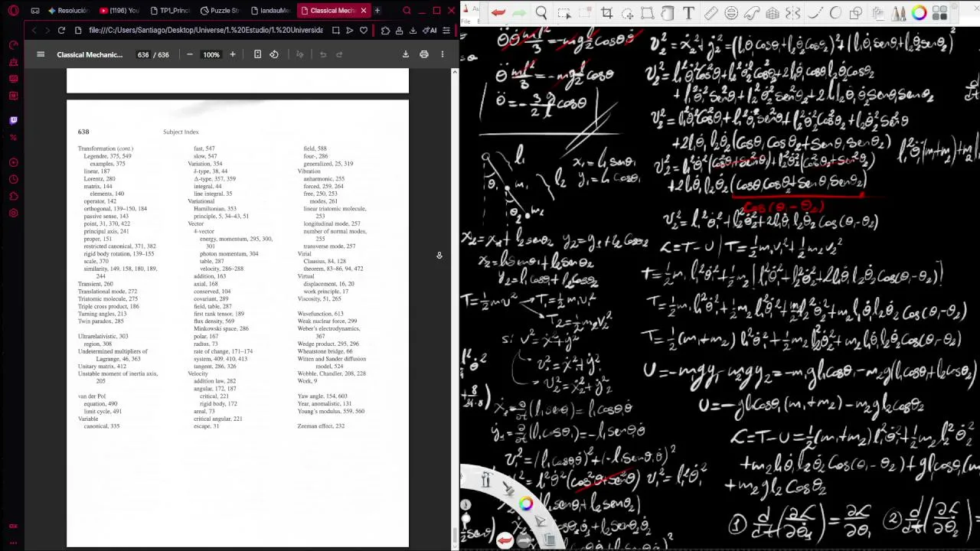The width and height of the screenshot is (980, 551).
Task: Click the Twitch icon in Opera sidebar
Action: (13, 120)
